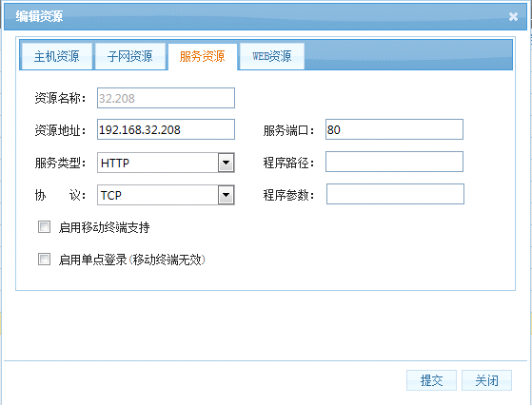The height and width of the screenshot is (405, 532).
Task: Click the HTTP service type combo box
Action: (x=166, y=163)
